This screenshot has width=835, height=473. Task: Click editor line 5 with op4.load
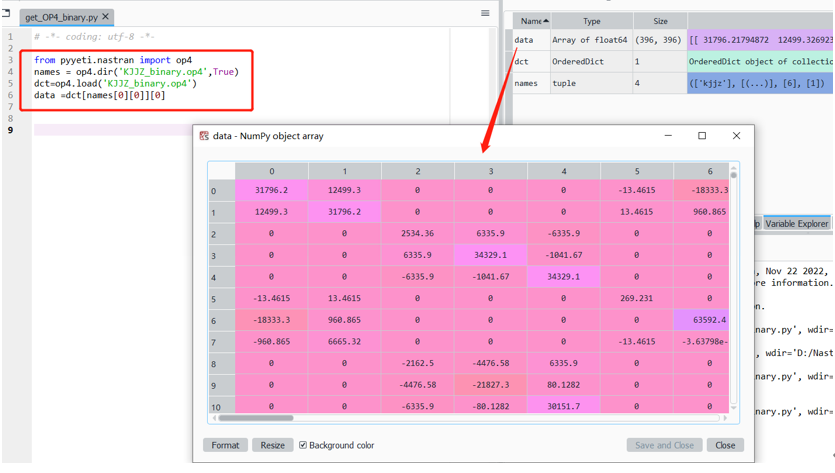click(115, 84)
